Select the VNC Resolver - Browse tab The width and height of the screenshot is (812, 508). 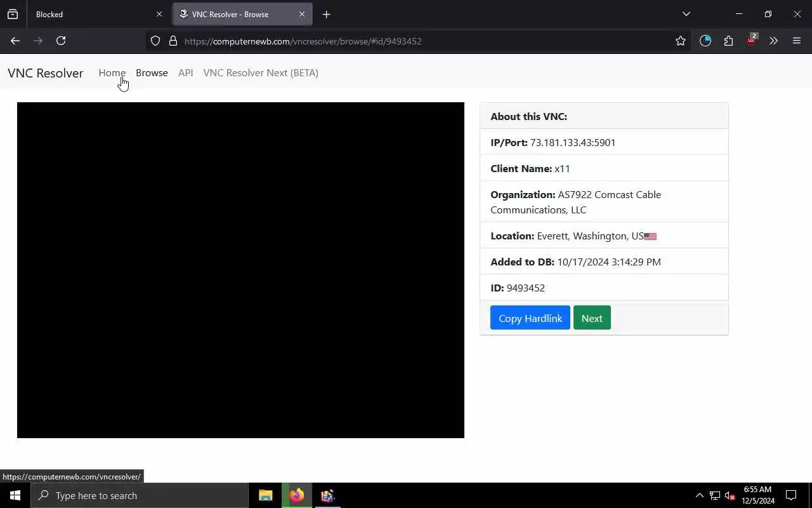click(x=242, y=14)
